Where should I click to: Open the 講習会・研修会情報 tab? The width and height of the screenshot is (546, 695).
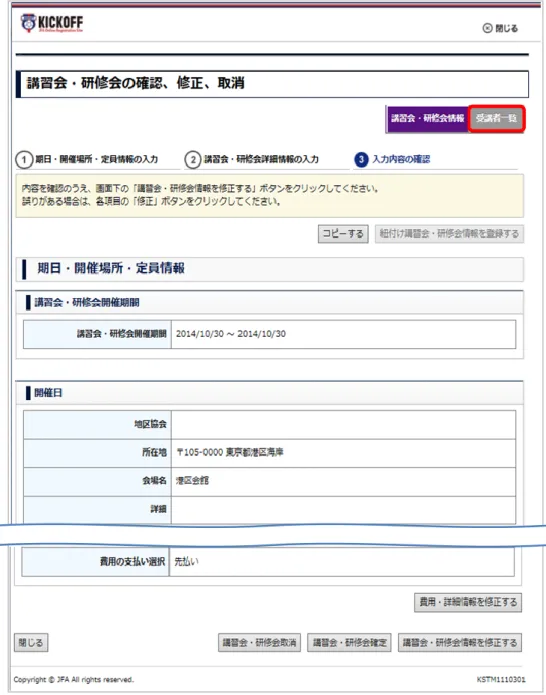pos(427,118)
